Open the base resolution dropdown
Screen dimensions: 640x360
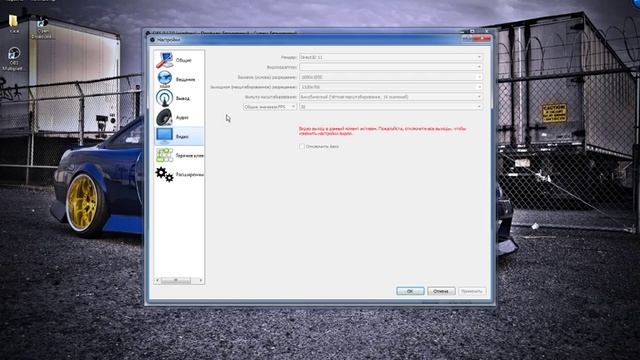click(391, 77)
